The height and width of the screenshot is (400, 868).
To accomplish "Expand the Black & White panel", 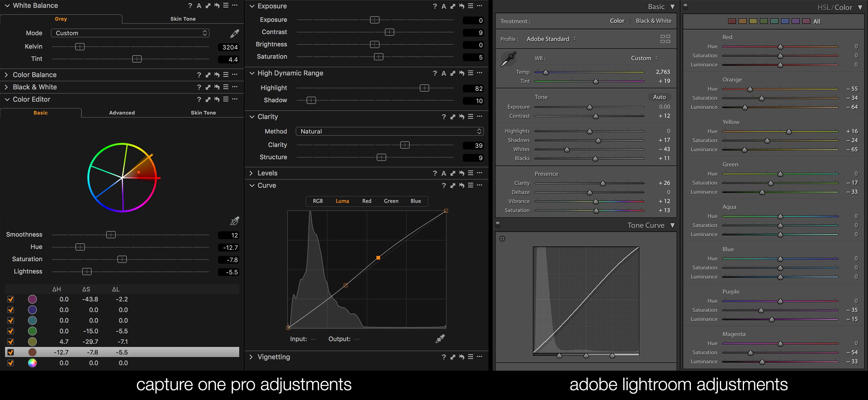I will coord(6,87).
